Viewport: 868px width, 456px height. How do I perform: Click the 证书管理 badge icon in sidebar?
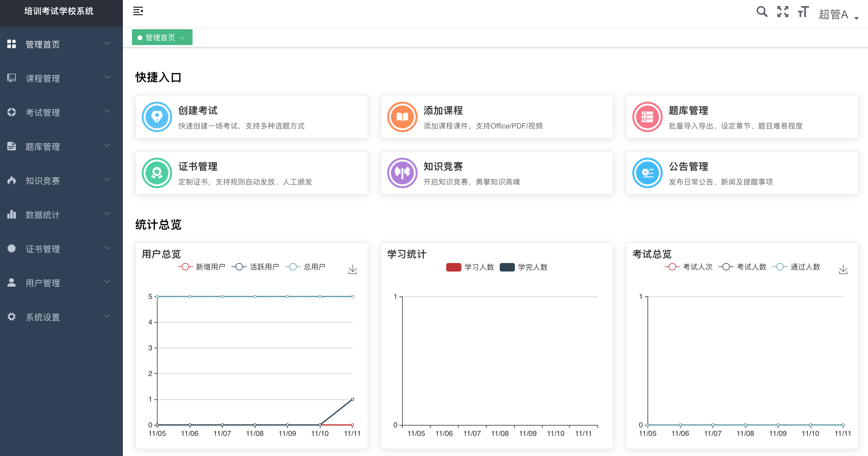12,248
